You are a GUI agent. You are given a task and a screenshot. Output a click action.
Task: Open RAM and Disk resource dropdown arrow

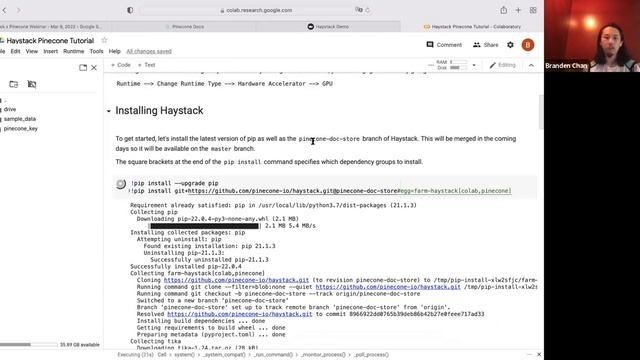point(474,65)
